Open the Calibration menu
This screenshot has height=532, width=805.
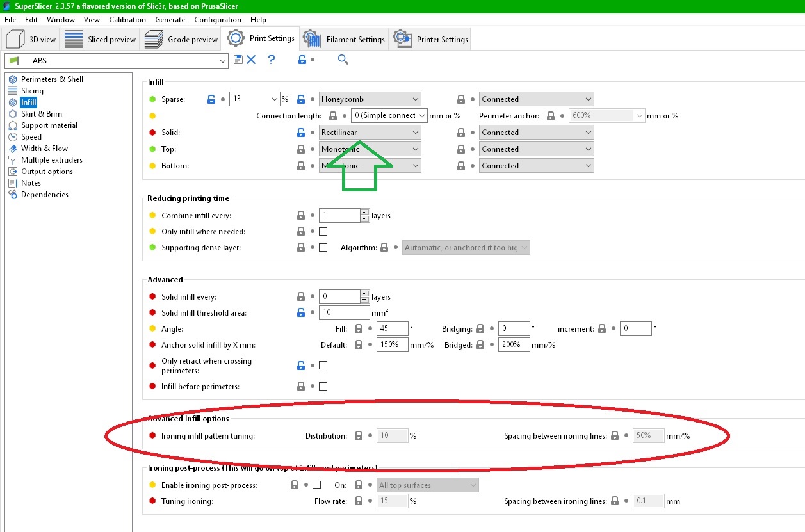click(x=127, y=20)
